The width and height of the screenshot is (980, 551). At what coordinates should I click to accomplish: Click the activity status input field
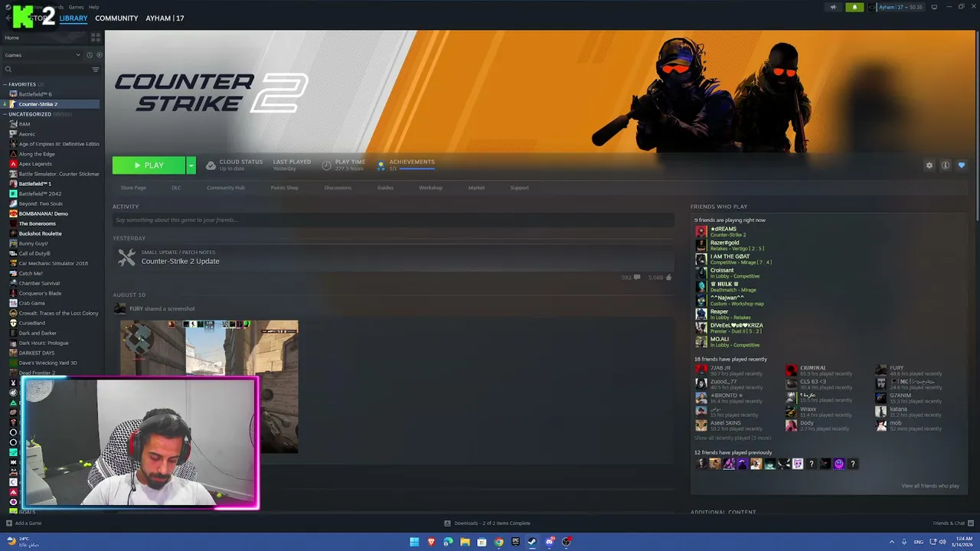[393, 220]
